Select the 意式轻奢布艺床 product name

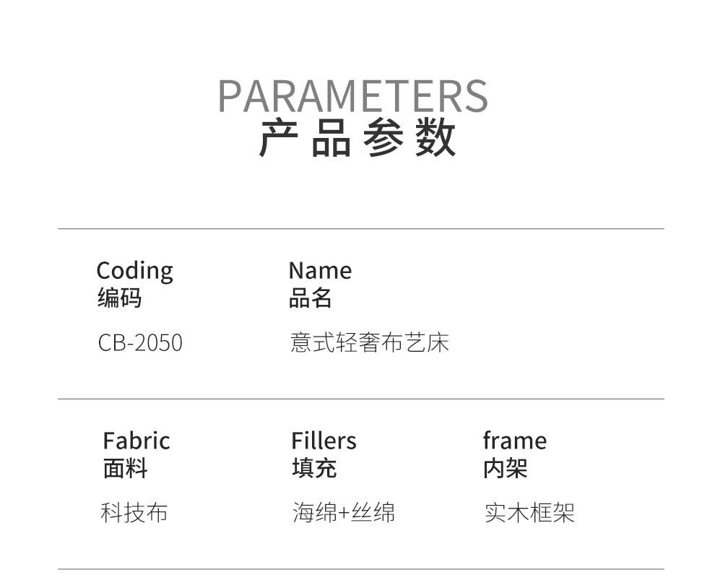369,342
